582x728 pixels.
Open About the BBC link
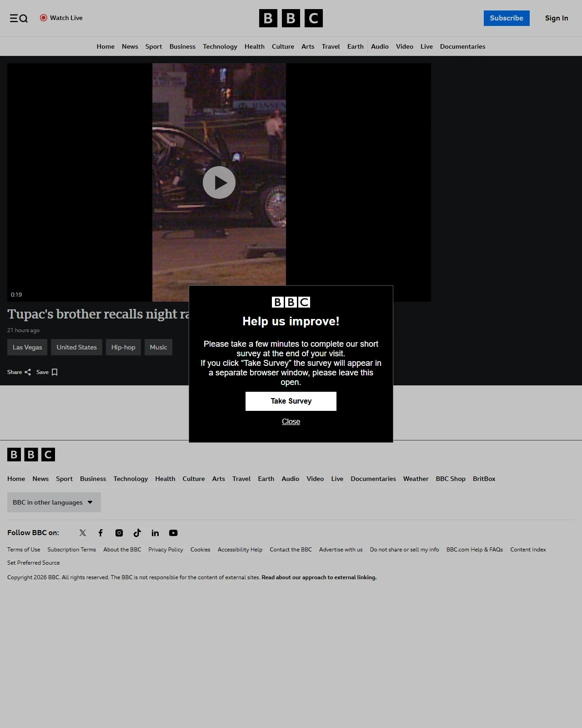click(122, 550)
